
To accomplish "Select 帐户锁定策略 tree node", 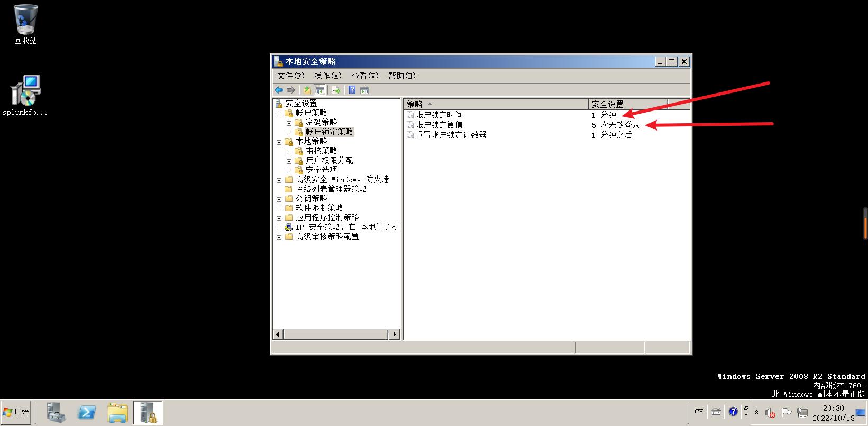I will tap(329, 132).
